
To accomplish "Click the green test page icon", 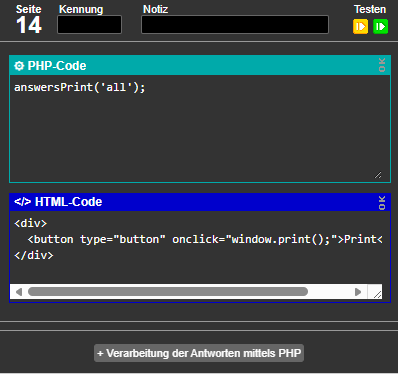I will coord(380,27).
